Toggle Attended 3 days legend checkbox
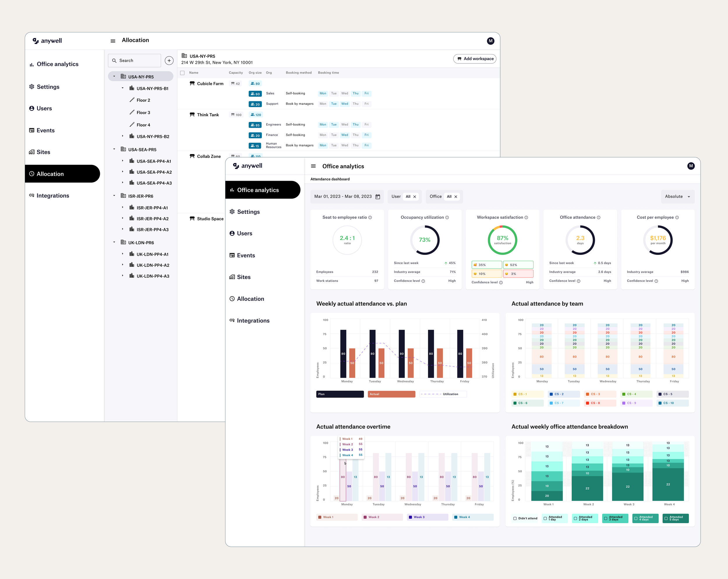The image size is (728, 579). click(605, 518)
